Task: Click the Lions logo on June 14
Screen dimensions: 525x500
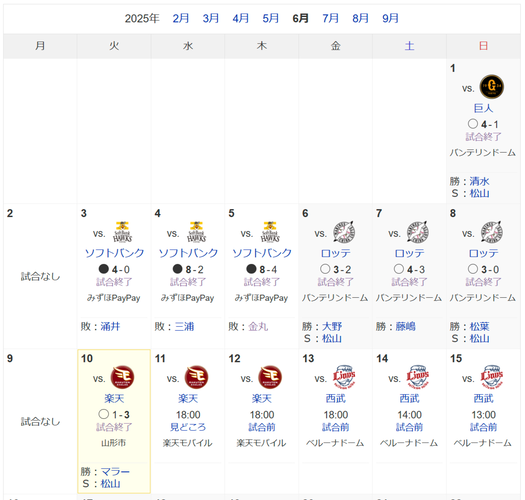Action: (x=418, y=377)
